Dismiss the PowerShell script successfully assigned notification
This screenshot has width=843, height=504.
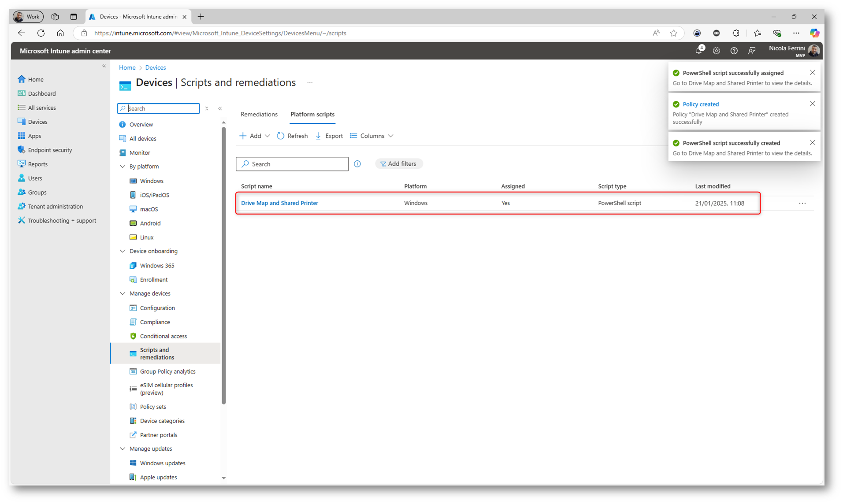coord(813,73)
